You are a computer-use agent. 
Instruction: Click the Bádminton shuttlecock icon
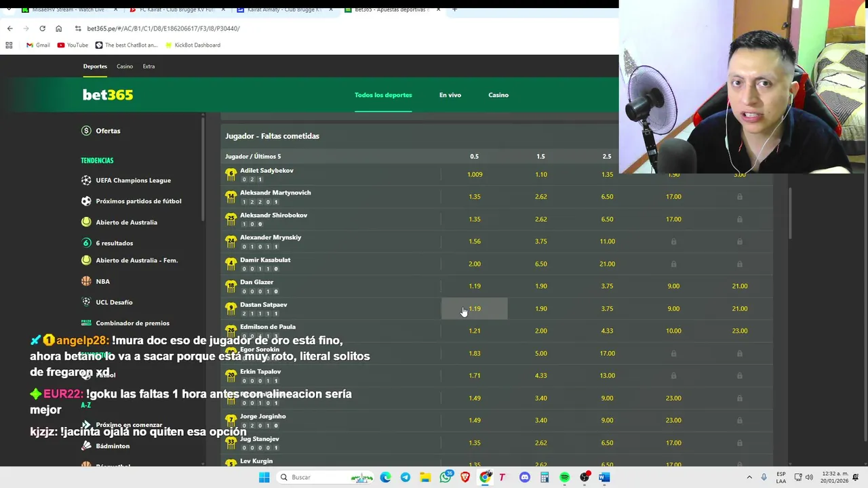[86, 446]
